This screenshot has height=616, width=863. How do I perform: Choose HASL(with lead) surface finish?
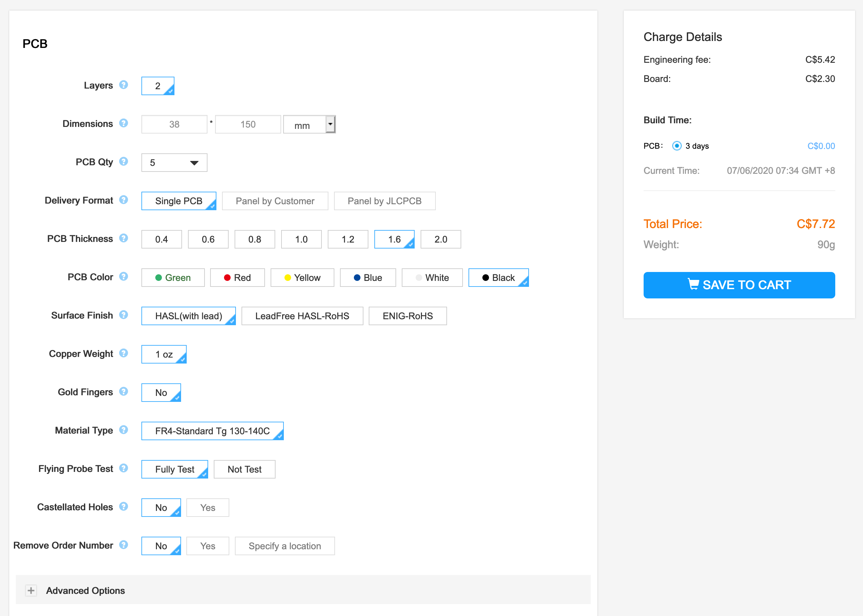(x=188, y=316)
